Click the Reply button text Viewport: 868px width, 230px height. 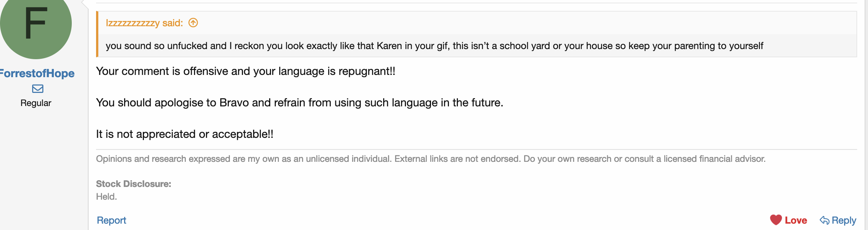click(x=844, y=220)
